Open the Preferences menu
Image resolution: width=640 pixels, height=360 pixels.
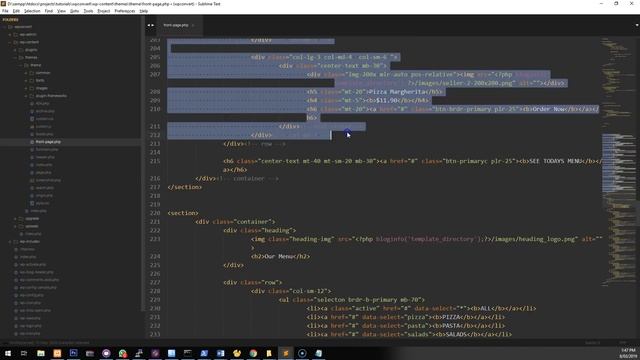[x=124, y=11]
